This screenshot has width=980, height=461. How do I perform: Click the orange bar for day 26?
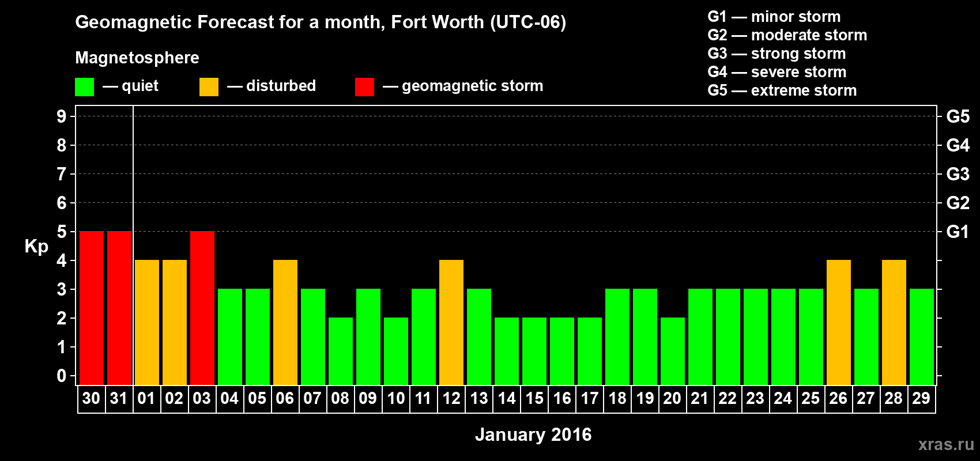(839, 323)
